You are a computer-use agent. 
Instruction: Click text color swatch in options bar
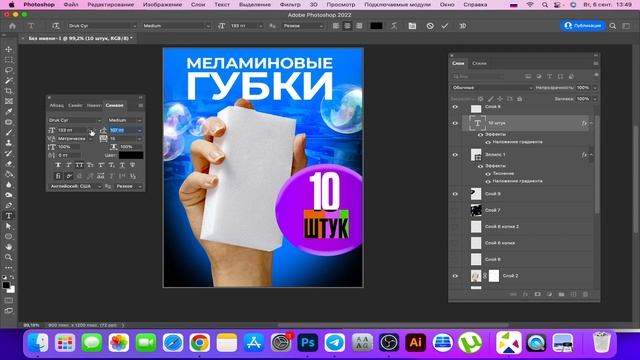[376, 26]
